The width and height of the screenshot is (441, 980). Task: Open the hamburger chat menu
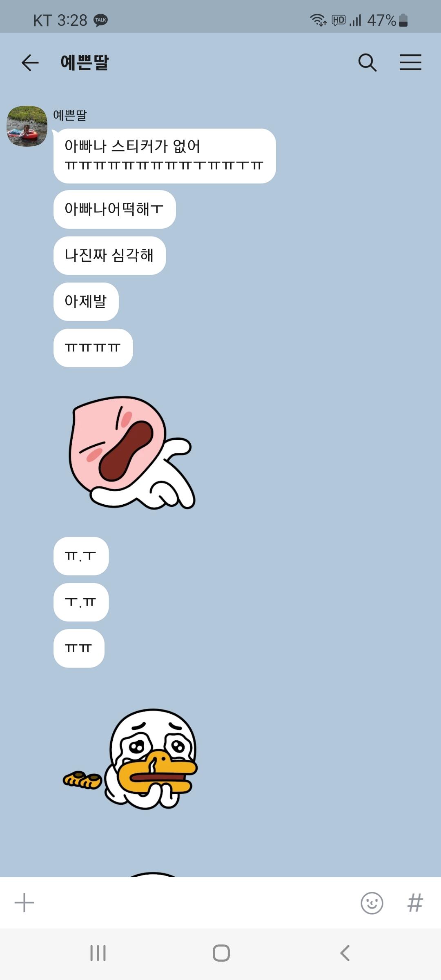coord(410,62)
